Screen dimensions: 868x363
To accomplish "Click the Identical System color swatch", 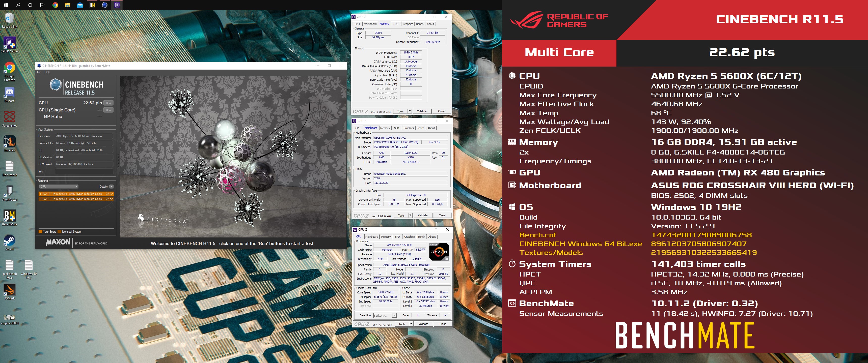I will point(59,232).
